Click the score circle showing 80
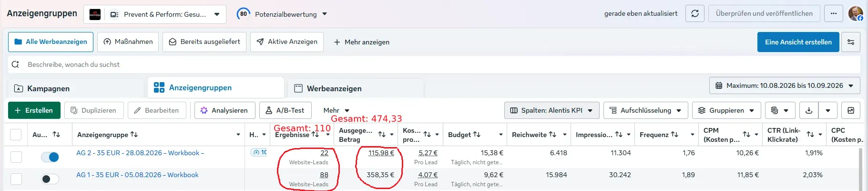868x191 pixels. pyautogui.click(x=244, y=14)
